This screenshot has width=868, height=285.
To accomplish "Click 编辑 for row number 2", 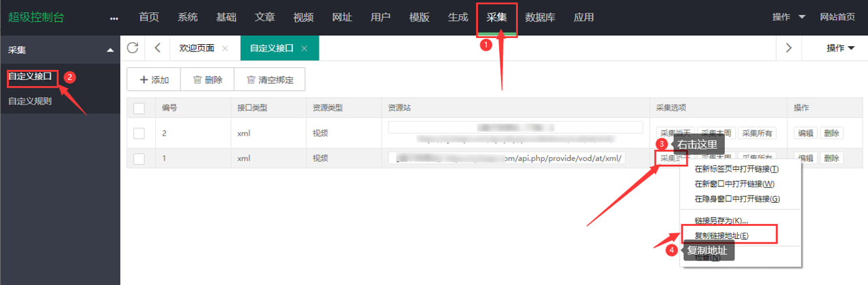I will point(806,133).
